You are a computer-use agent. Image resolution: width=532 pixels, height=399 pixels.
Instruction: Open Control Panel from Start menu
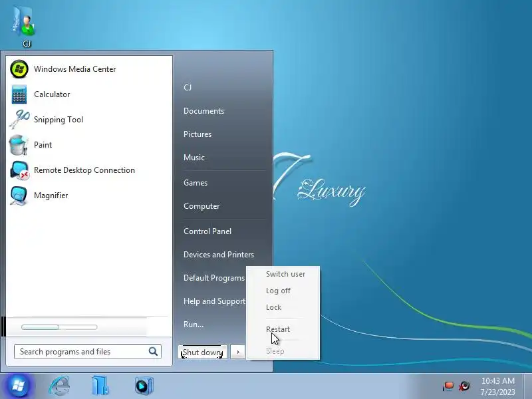pos(207,231)
